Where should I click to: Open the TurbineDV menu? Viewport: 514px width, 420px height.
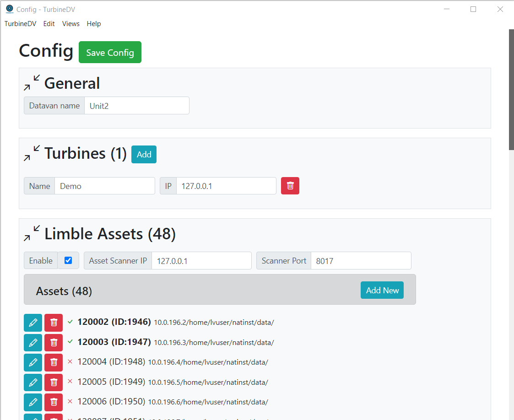[20, 24]
